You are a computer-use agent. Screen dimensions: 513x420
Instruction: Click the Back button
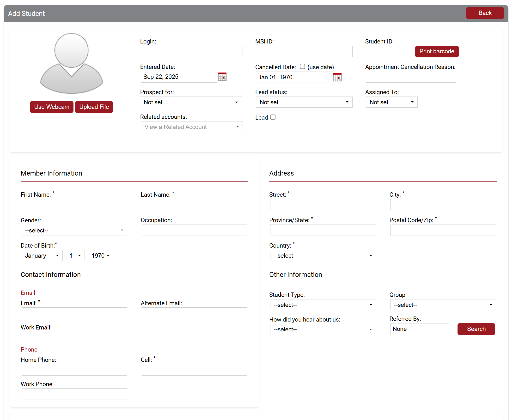point(485,13)
